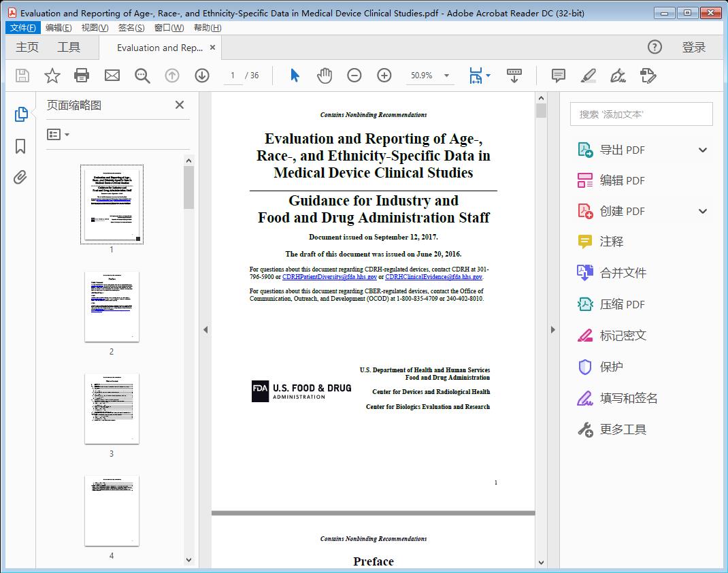Close the 页面缩略图 panel
The height and width of the screenshot is (573, 728).
[180, 105]
